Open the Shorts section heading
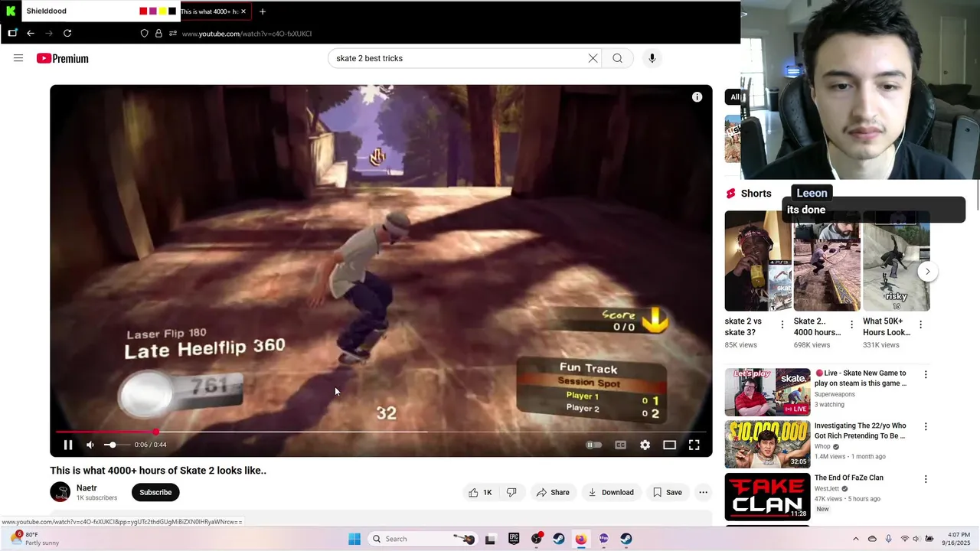This screenshot has height=551, width=980. click(756, 194)
